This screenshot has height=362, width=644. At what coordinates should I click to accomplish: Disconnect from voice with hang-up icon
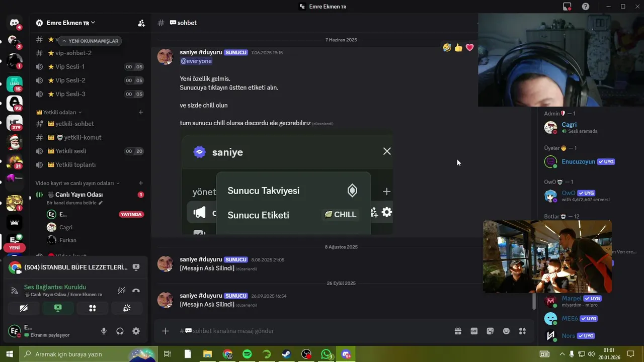[136, 290]
